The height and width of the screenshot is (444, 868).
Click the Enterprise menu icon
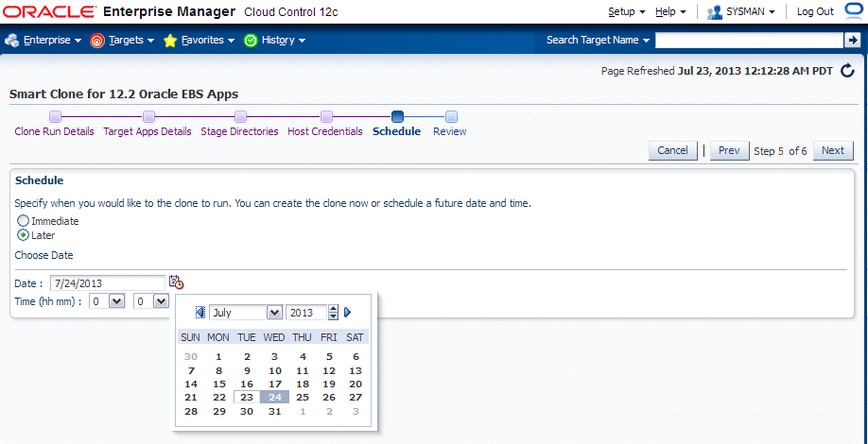tap(11, 41)
